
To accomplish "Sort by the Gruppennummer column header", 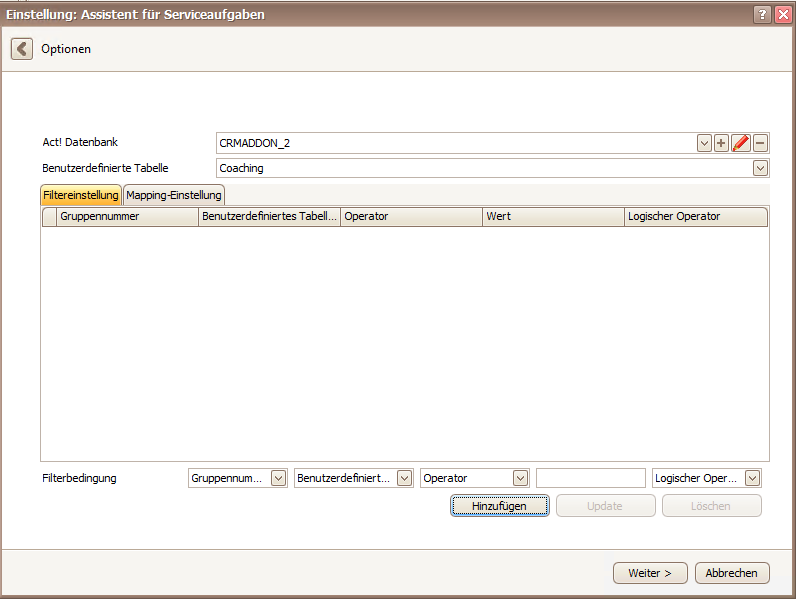I will [x=127, y=216].
